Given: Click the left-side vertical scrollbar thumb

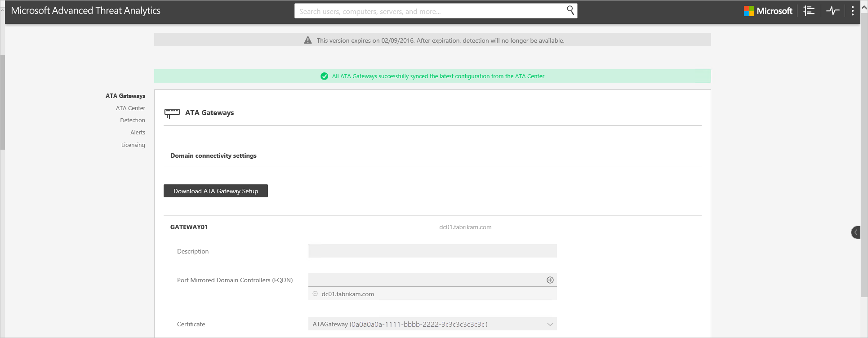Looking at the screenshot, I should (2, 102).
